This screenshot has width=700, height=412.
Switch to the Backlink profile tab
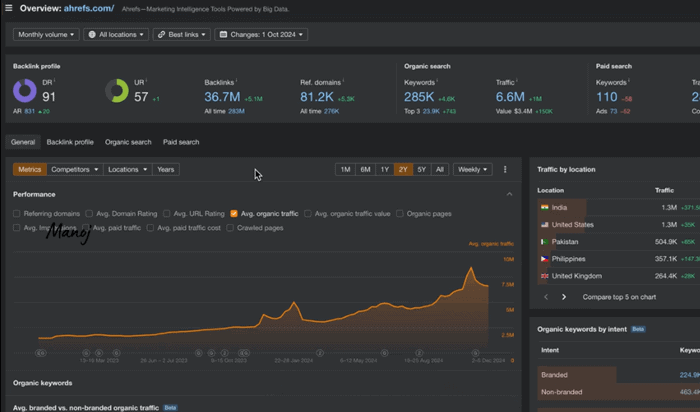[x=70, y=142]
